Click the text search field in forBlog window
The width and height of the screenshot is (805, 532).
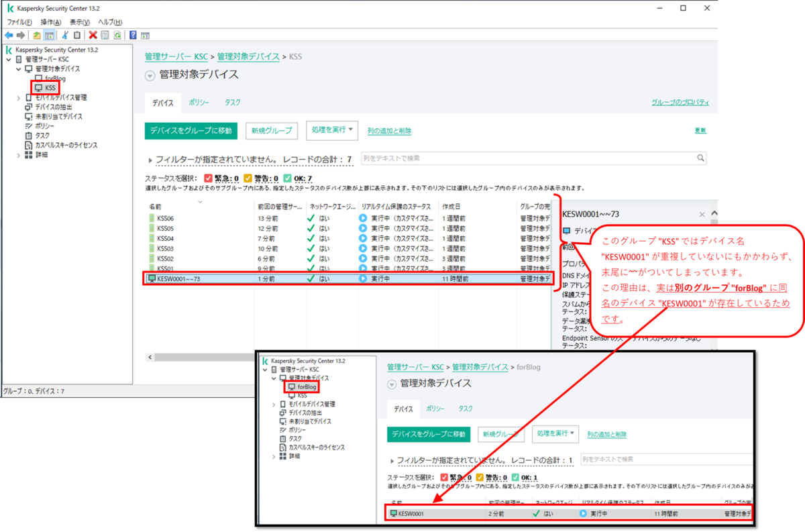click(665, 459)
